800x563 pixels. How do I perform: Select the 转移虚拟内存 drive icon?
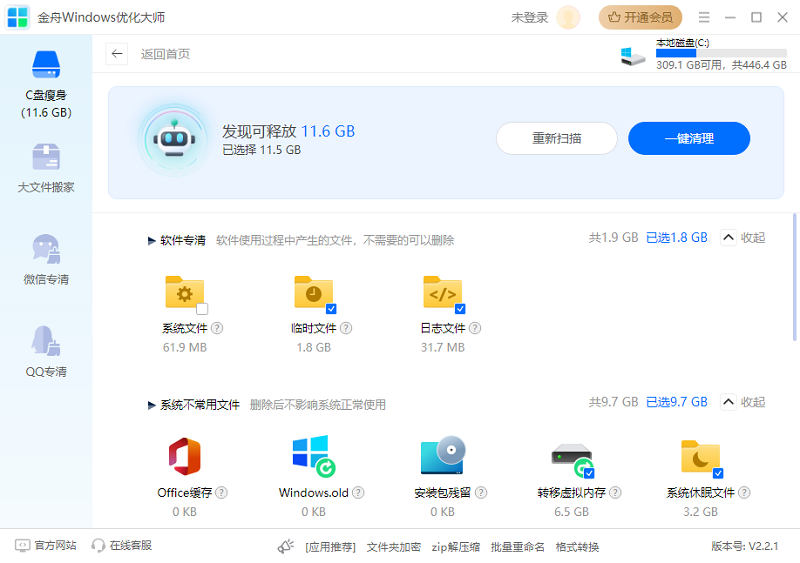coord(572,459)
